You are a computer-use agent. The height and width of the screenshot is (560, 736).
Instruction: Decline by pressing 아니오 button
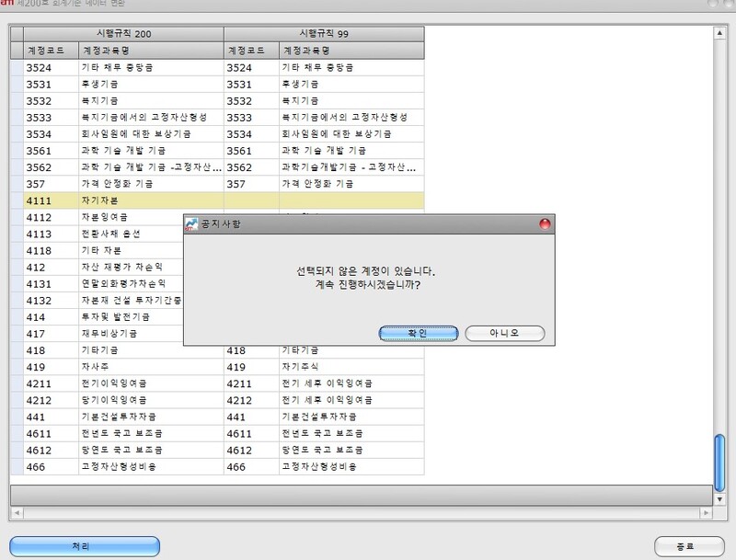504,333
